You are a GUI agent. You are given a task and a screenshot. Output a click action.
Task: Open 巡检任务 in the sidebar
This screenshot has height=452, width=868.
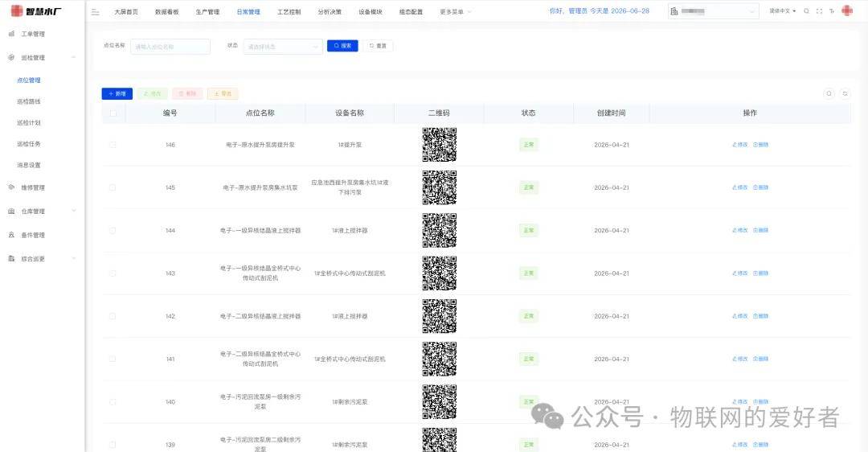click(29, 144)
